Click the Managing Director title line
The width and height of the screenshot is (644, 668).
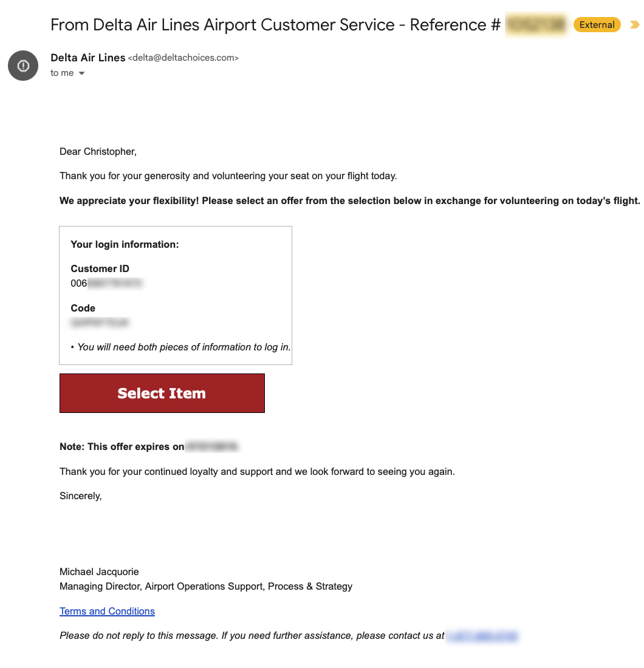click(x=205, y=586)
